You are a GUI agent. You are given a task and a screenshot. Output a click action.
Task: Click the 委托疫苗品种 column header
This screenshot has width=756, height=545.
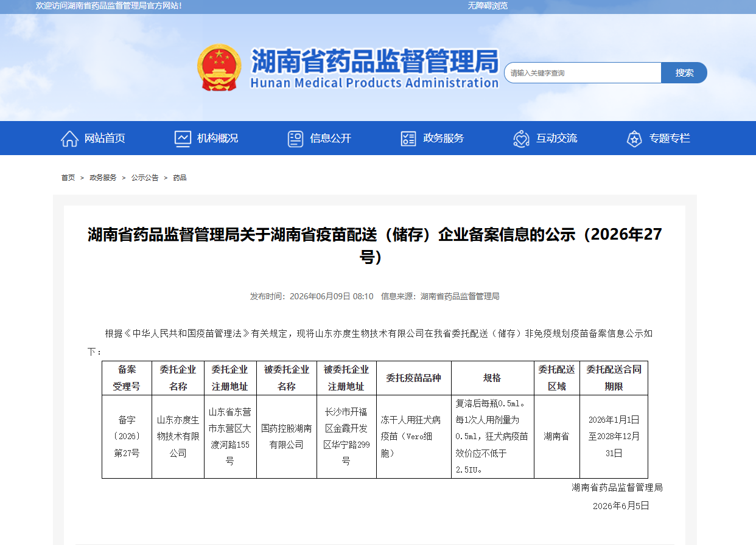[x=414, y=378]
